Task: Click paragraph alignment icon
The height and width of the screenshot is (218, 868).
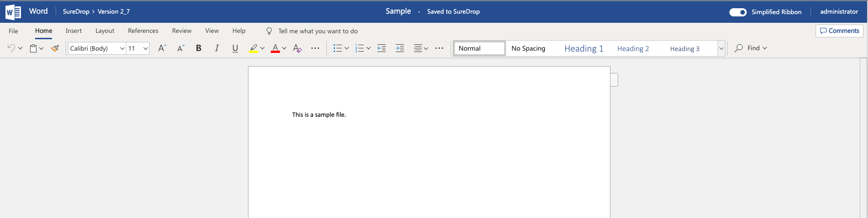Action: click(x=418, y=48)
